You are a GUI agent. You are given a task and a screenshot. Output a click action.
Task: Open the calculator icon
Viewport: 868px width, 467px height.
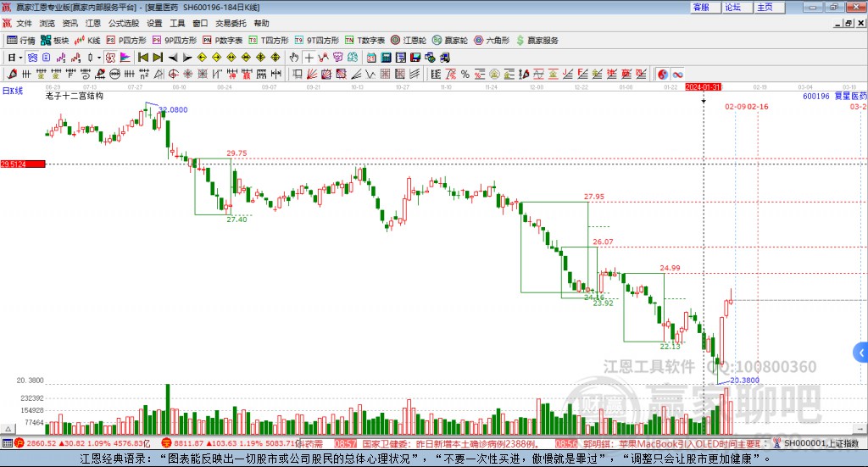coord(386,58)
